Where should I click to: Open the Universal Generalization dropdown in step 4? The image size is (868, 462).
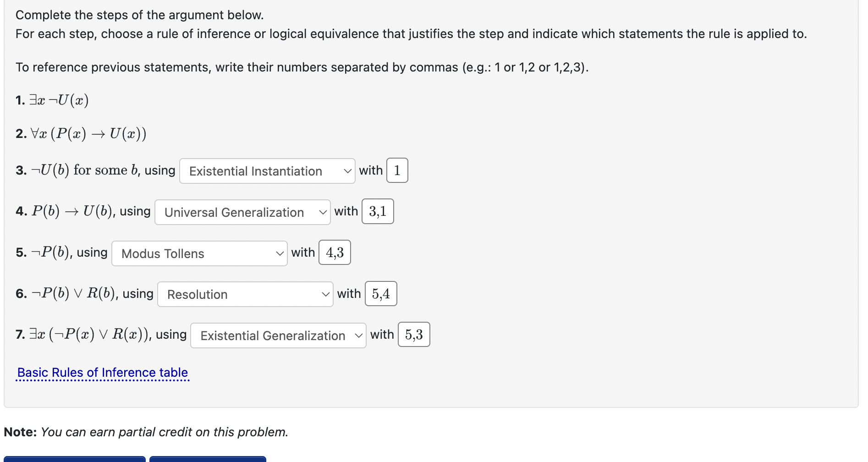click(x=242, y=212)
